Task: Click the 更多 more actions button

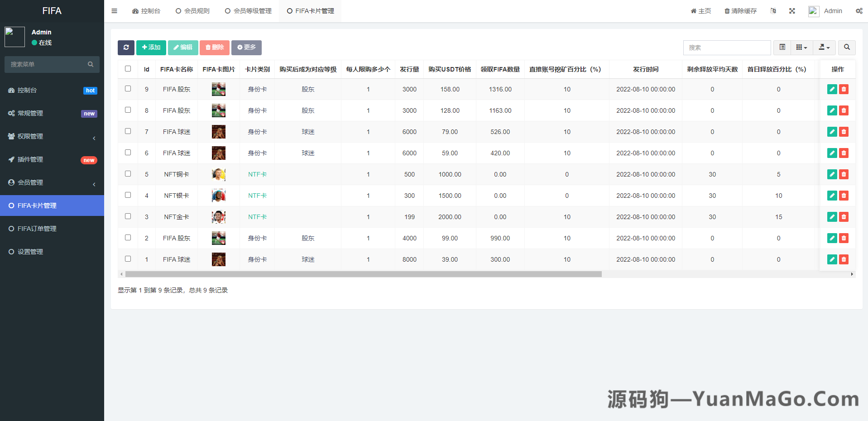Action: tap(246, 48)
